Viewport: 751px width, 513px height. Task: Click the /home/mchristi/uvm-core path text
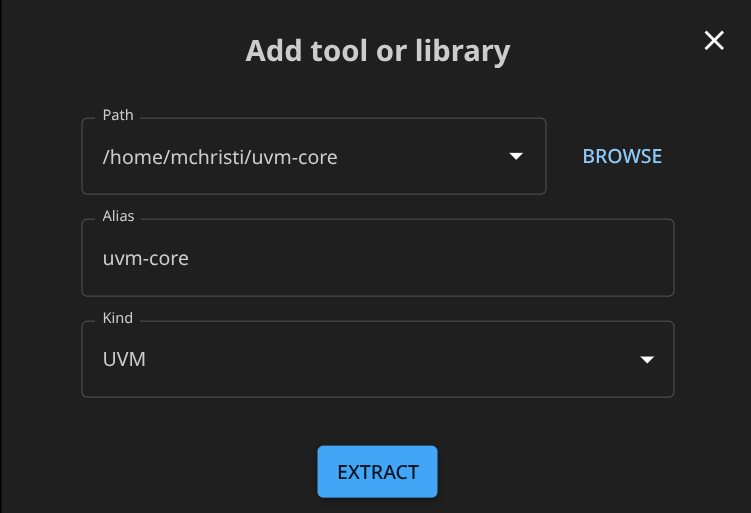pyautogui.click(x=220, y=157)
